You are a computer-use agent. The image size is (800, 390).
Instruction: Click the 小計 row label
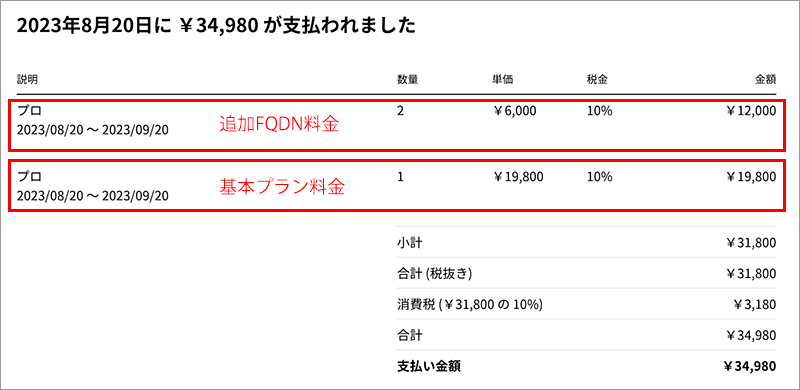coord(409,242)
